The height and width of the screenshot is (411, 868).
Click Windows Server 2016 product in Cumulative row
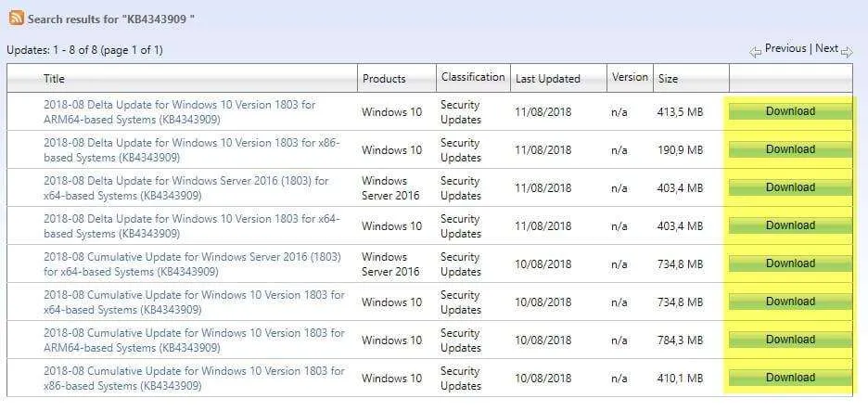[x=390, y=264]
